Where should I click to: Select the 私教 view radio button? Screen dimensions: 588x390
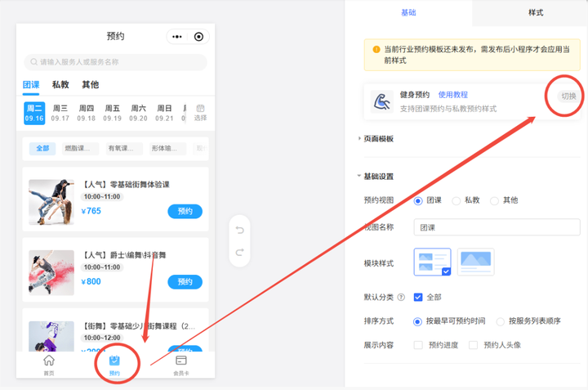pyautogui.click(x=457, y=200)
